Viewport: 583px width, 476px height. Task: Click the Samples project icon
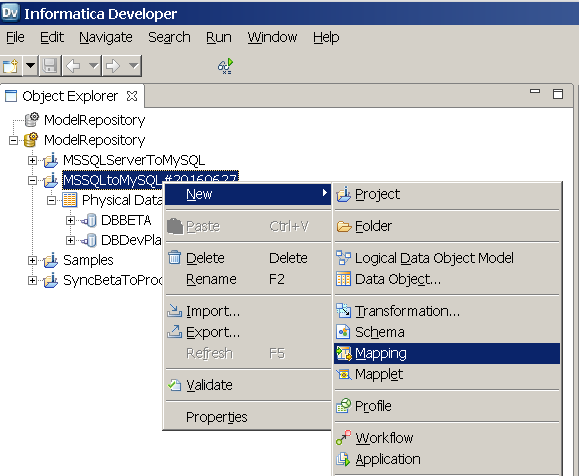(51, 260)
